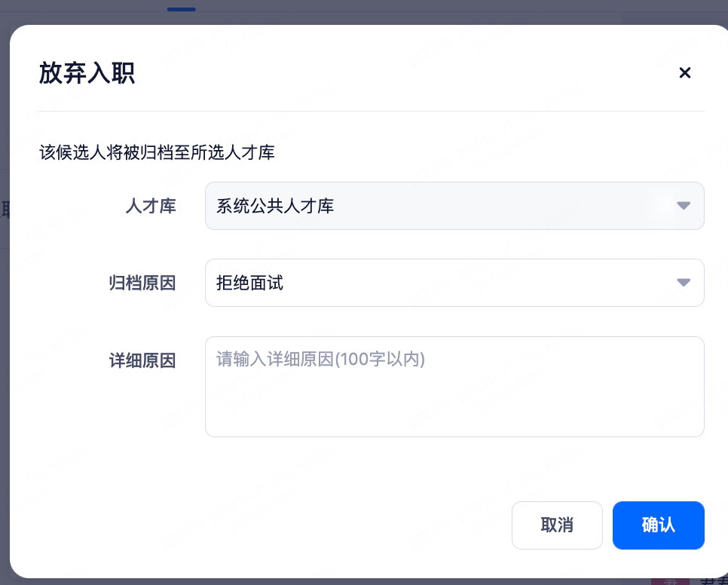Select the dropdown arrow next to 系统公共人才库
Viewport: 728px width, 585px height.
[x=684, y=205]
